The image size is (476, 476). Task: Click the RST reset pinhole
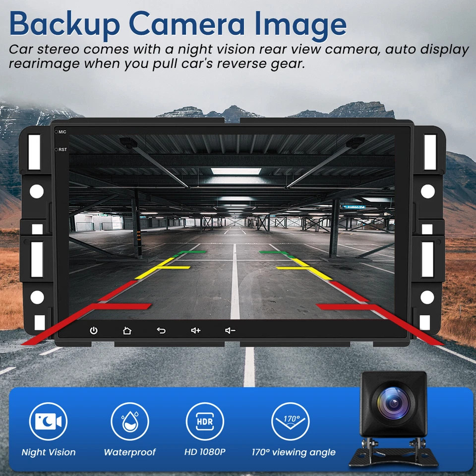pos(57,149)
